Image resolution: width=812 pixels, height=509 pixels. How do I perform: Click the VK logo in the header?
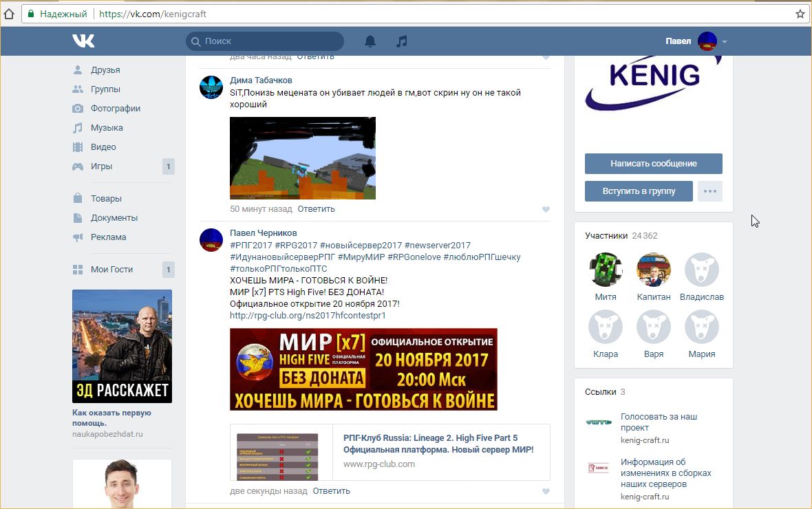pos(83,41)
